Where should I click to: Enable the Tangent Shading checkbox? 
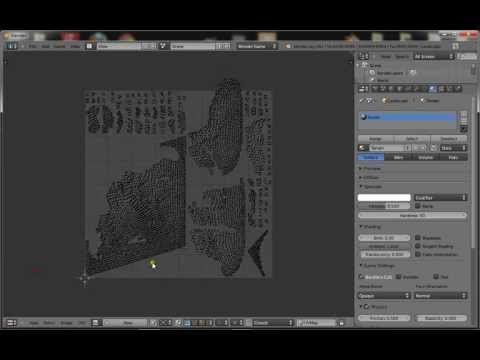click(x=418, y=246)
